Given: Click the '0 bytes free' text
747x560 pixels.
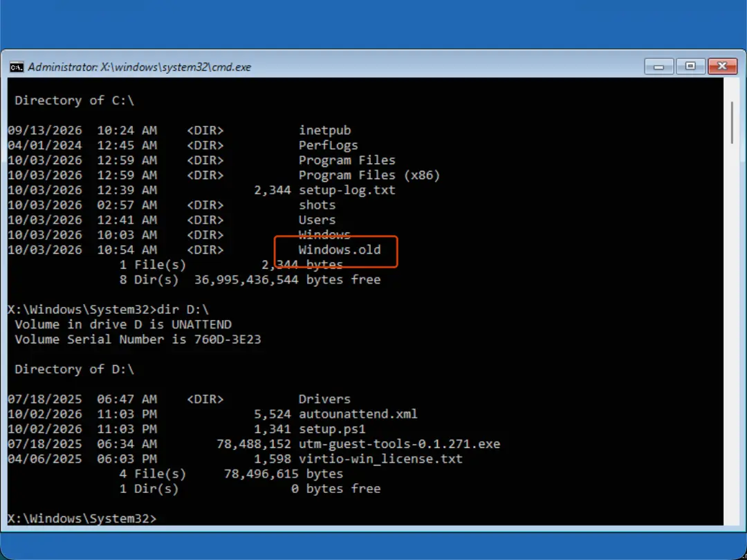Looking at the screenshot, I should point(335,489).
